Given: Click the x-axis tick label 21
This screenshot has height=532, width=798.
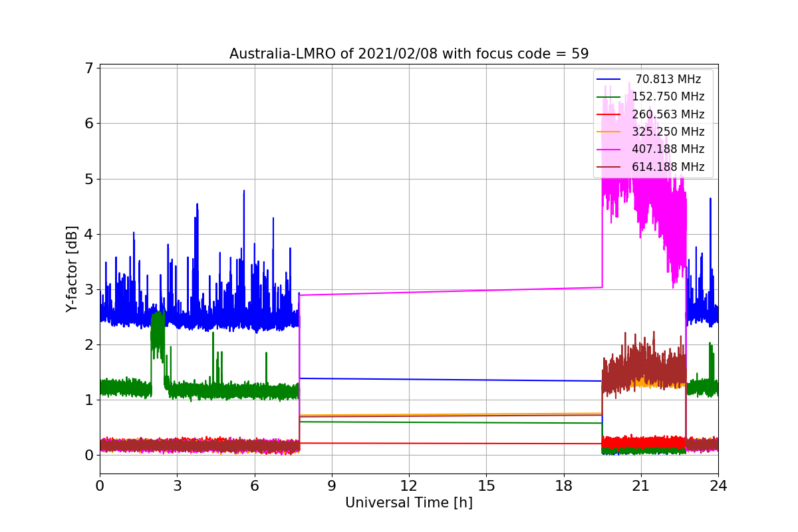Looking at the screenshot, I should (x=641, y=486).
